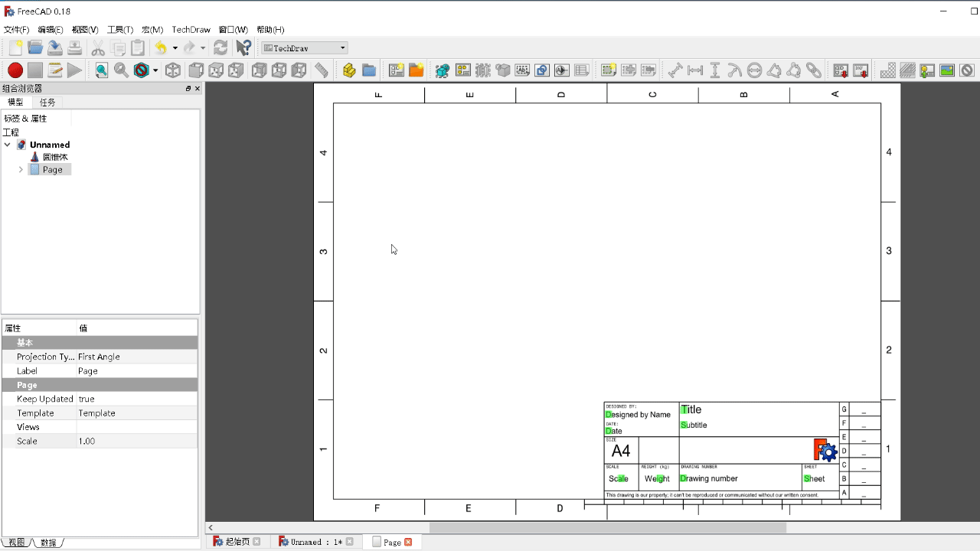Insert a text annotation
Screen dimensions: 980x551
[x=522, y=70]
